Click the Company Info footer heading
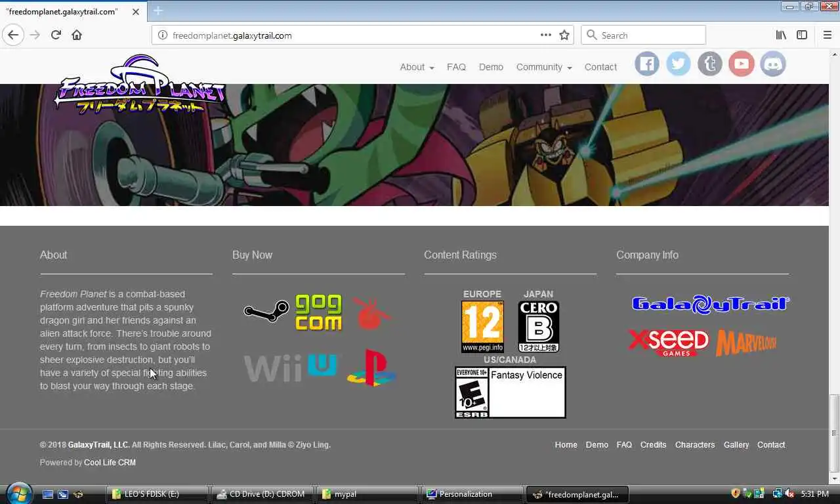 pyautogui.click(x=647, y=255)
